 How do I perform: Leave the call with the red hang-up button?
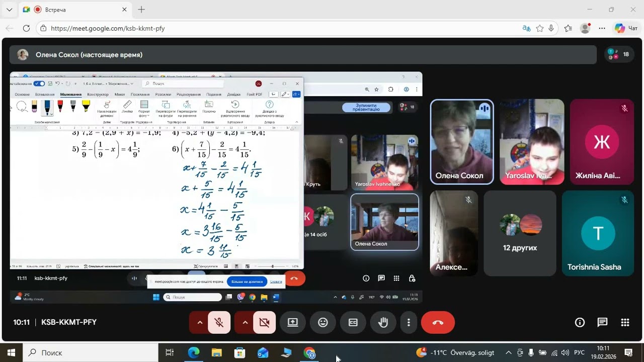pyautogui.click(x=438, y=322)
